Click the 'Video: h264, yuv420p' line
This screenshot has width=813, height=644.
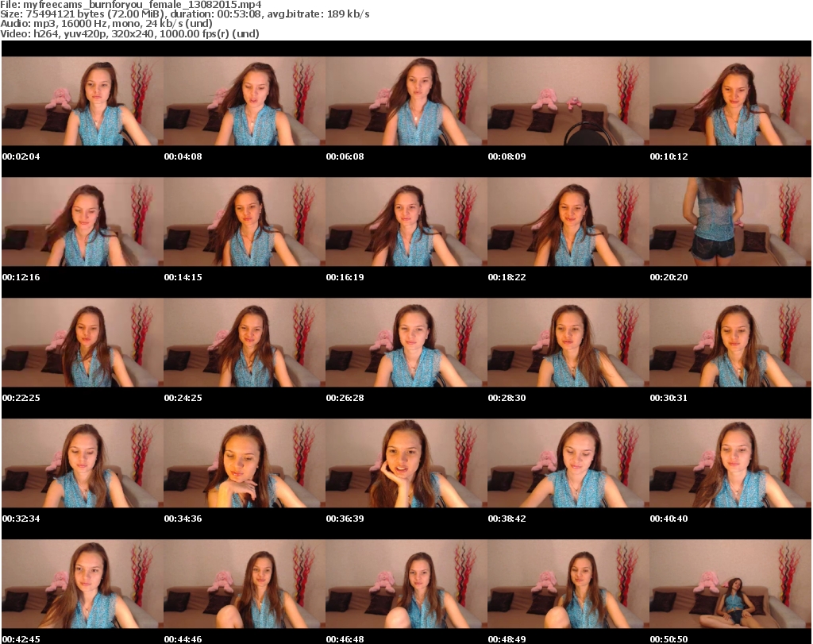[x=129, y=33]
